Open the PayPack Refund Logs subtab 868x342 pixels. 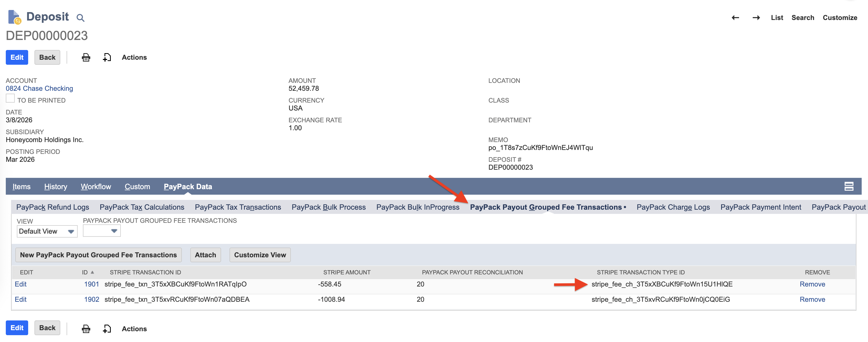53,207
